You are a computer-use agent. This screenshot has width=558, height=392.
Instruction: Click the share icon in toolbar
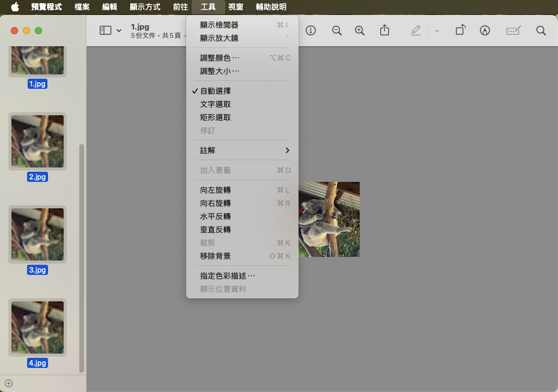[385, 31]
